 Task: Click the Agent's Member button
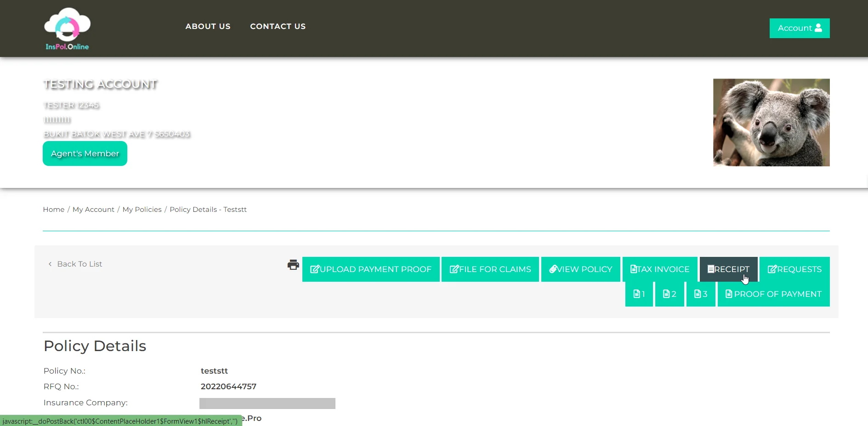coord(85,153)
